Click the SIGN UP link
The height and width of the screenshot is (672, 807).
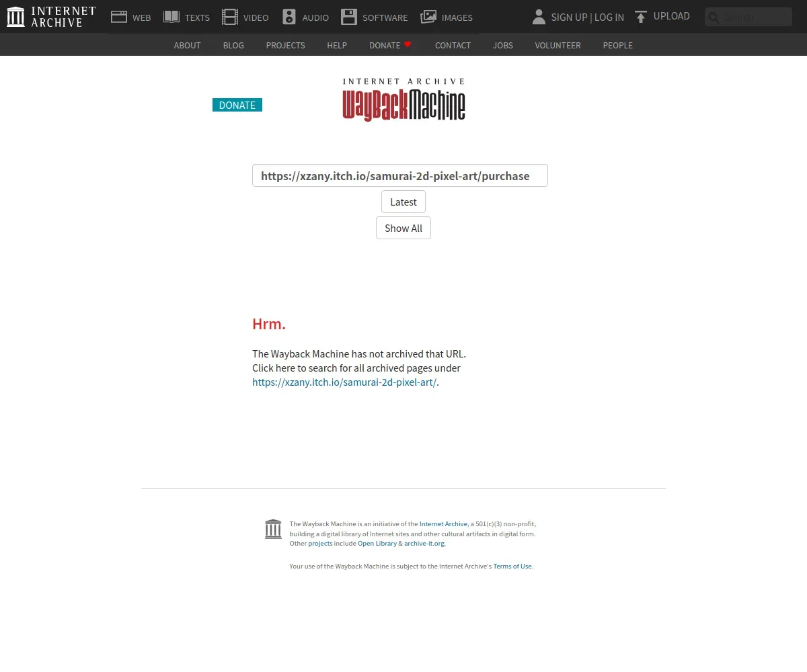569,17
